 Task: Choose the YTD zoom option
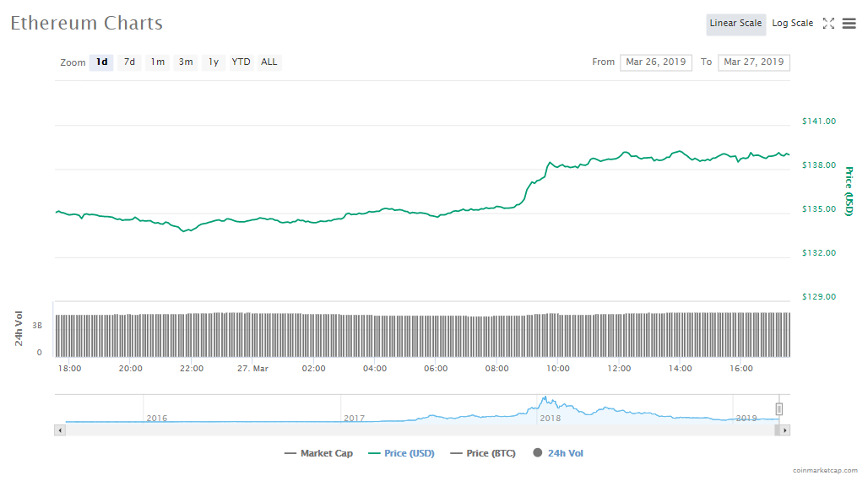coord(241,62)
